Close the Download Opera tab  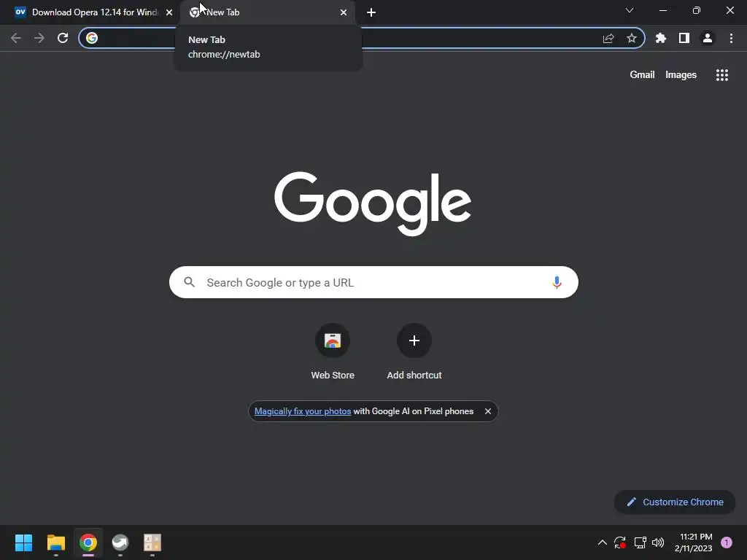tap(169, 12)
